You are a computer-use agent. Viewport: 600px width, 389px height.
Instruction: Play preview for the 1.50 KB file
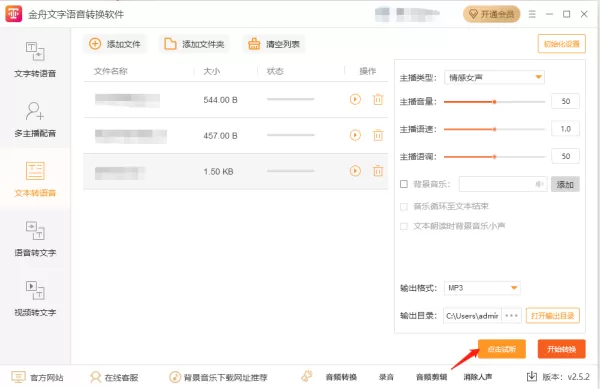pos(355,171)
